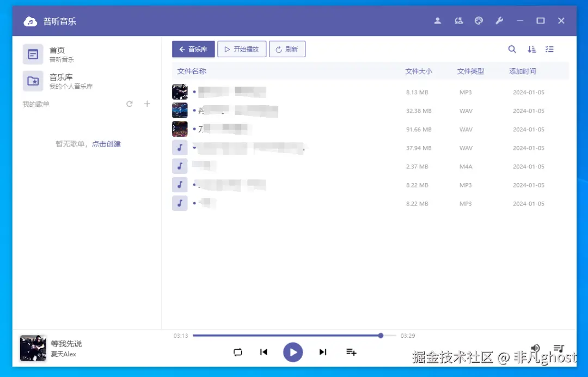The height and width of the screenshot is (377, 588).
Task: Click the back arrow 音乐库 button
Action: click(x=193, y=48)
